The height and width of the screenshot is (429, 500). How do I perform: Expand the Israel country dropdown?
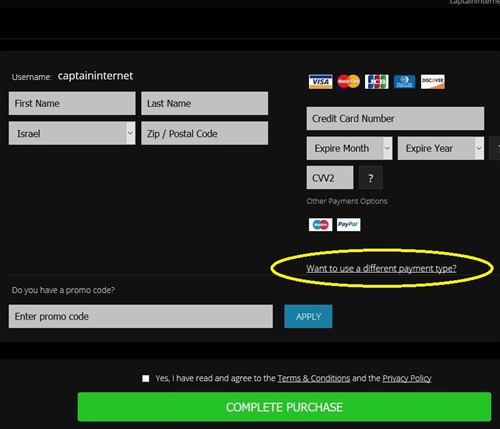tap(72, 133)
